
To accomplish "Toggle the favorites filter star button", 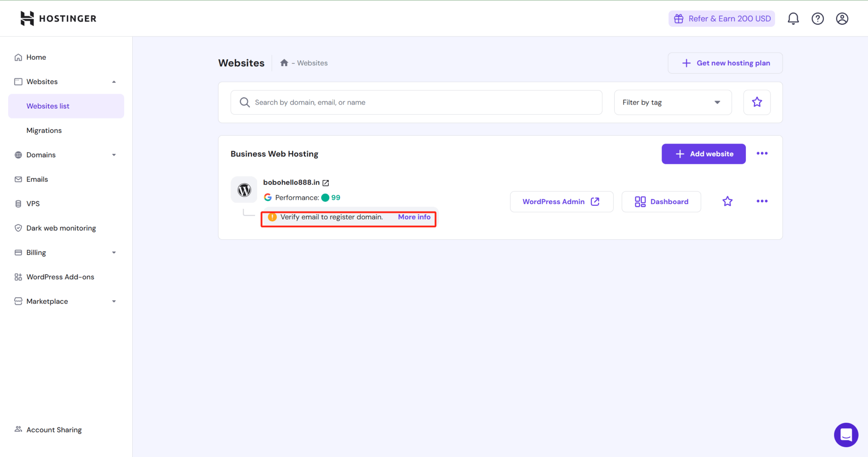I will [x=757, y=102].
